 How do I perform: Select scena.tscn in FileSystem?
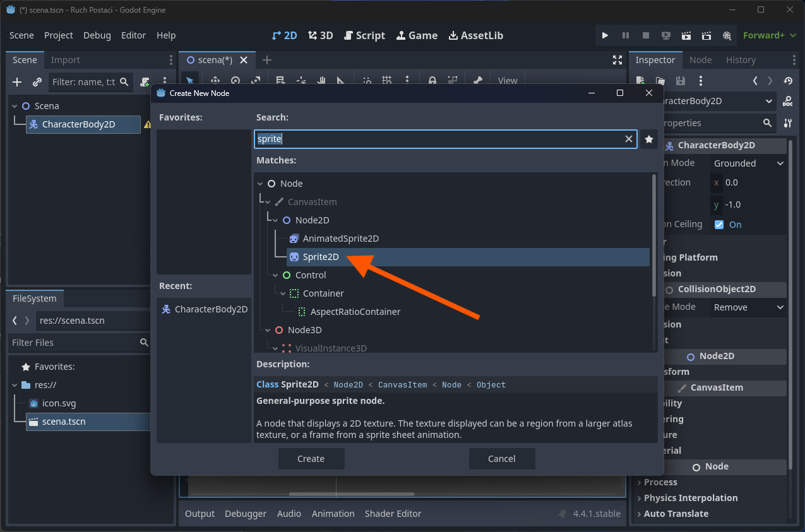[88, 422]
